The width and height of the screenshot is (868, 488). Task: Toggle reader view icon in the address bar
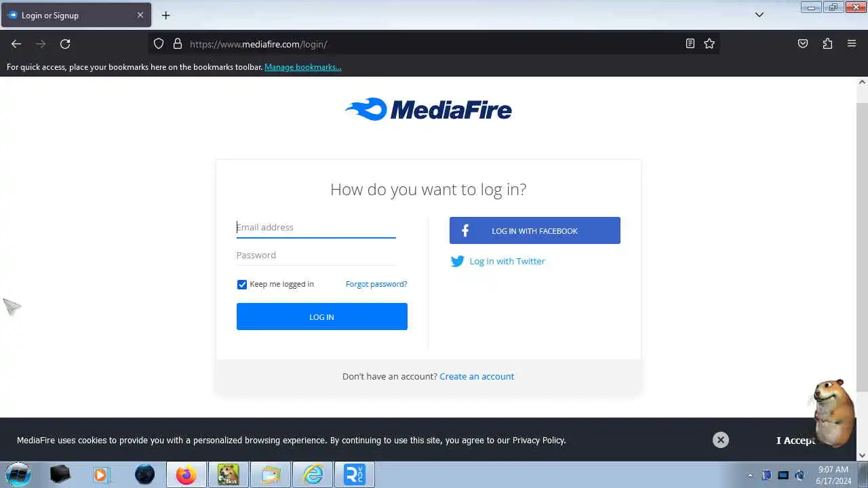tap(690, 44)
